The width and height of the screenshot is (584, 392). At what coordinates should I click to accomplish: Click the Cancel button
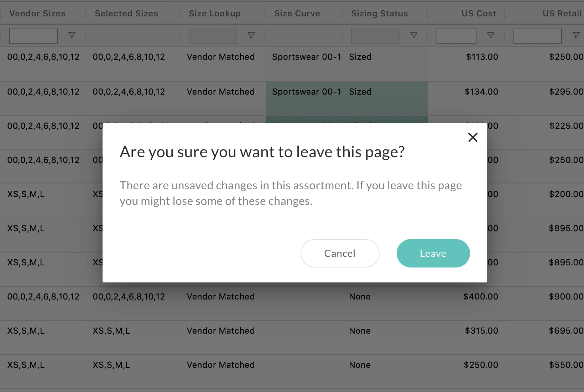340,253
